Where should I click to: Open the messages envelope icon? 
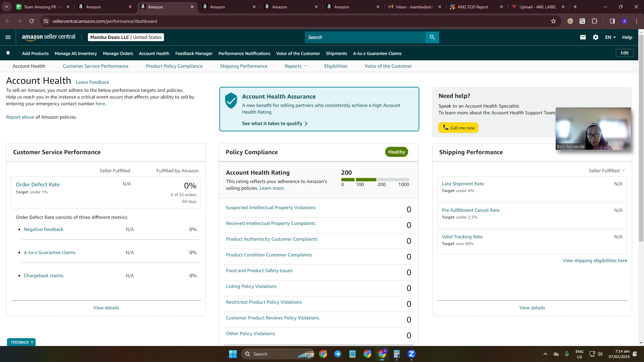click(x=583, y=37)
